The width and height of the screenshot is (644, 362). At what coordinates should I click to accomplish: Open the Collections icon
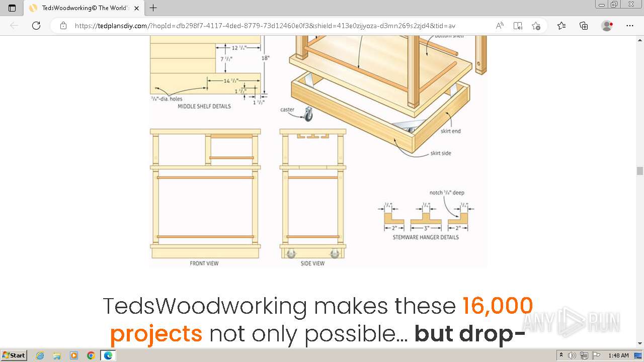[584, 26]
